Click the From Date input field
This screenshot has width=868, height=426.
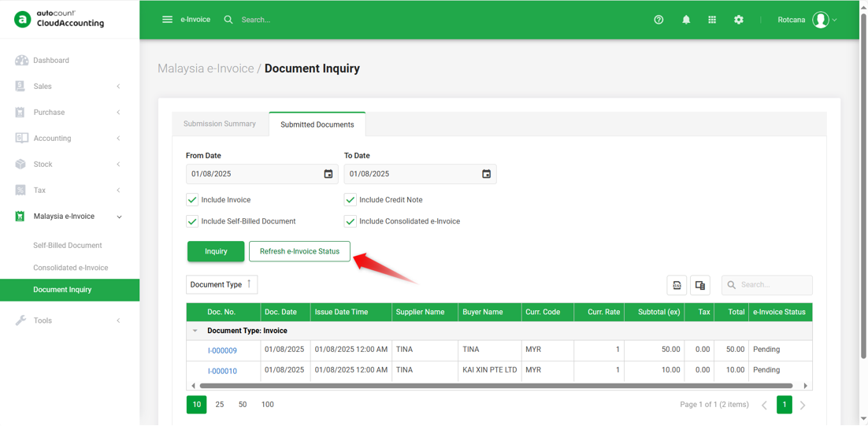click(262, 174)
